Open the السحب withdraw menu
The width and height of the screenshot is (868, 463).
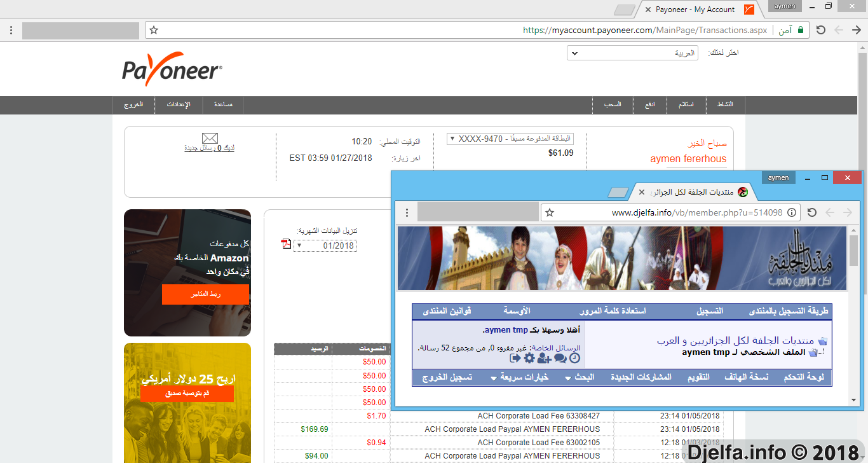click(613, 104)
